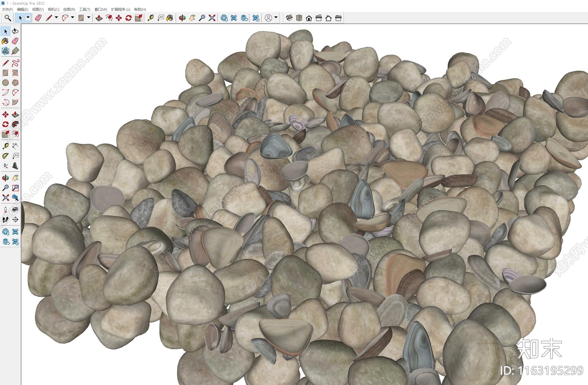The width and height of the screenshot is (588, 385).
Task: Choose the 2-Point Arc tool
Action: (x=15, y=92)
